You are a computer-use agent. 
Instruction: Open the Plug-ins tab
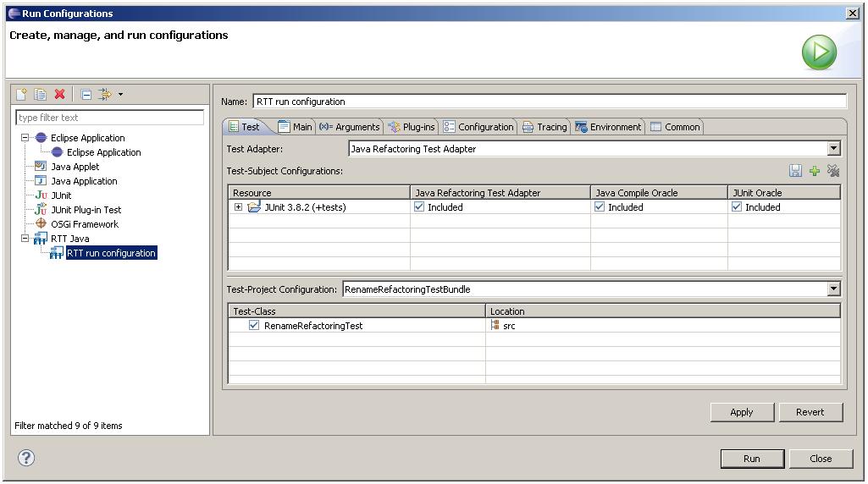tap(412, 127)
